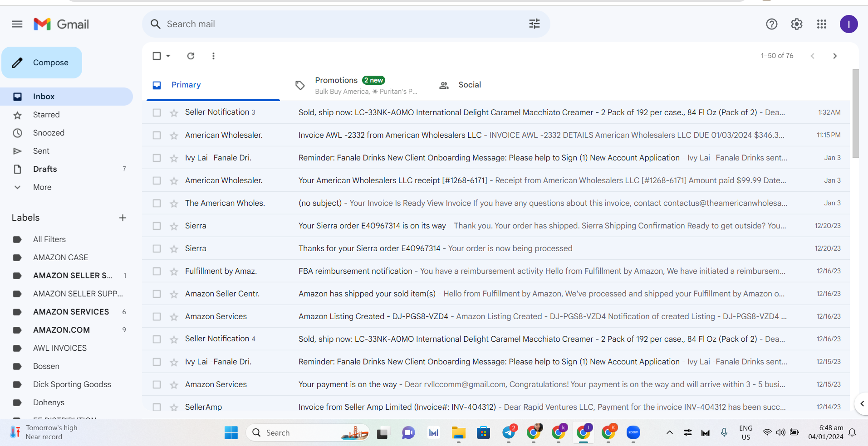This screenshot has width=868, height=446.
Task: Open Windows Start menu
Action: pyautogui.click(x=231, y=433)
